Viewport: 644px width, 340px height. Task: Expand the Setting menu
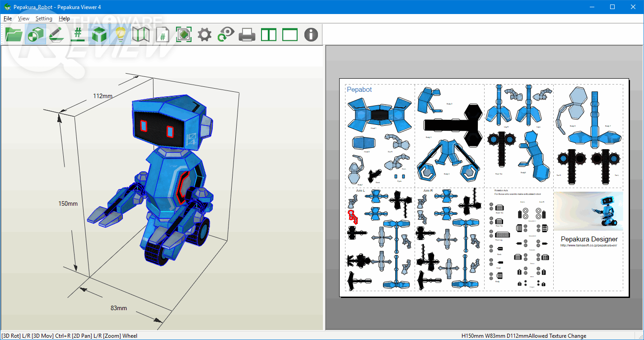(x=44, y=19)
